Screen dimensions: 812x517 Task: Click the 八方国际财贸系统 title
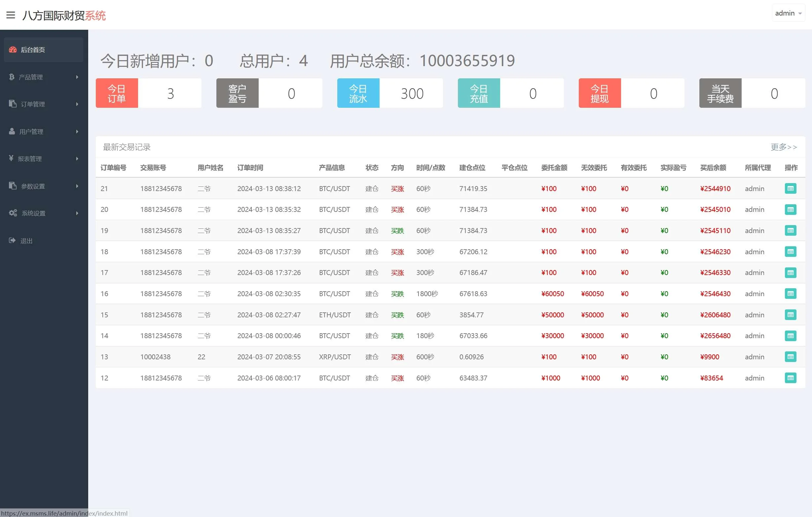point(64,16)
